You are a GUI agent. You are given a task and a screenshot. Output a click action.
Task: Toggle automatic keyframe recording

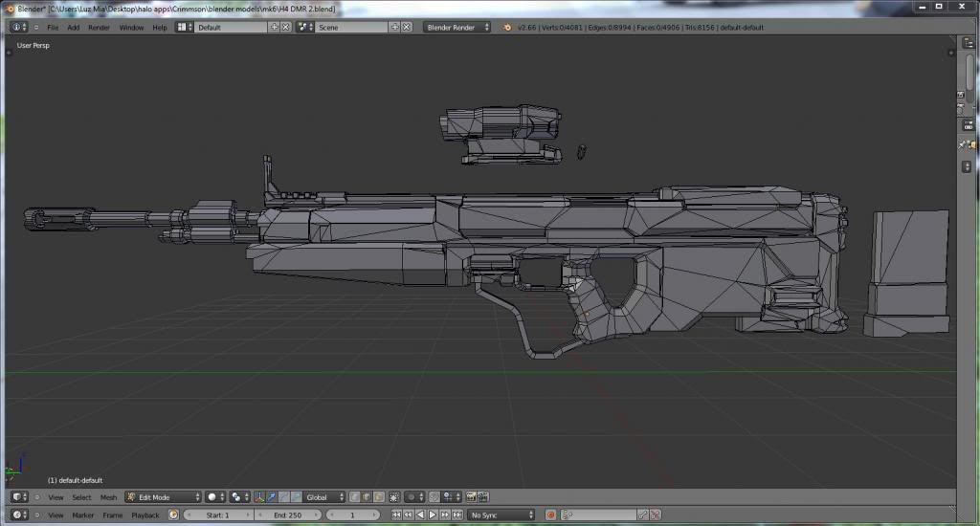click(x=550, y=515)
